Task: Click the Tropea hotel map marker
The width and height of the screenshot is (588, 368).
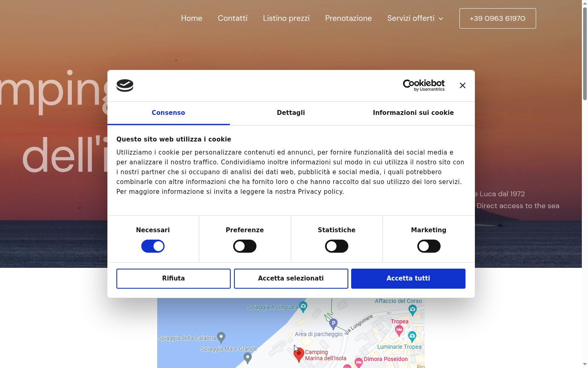Action: coord(399,330)
